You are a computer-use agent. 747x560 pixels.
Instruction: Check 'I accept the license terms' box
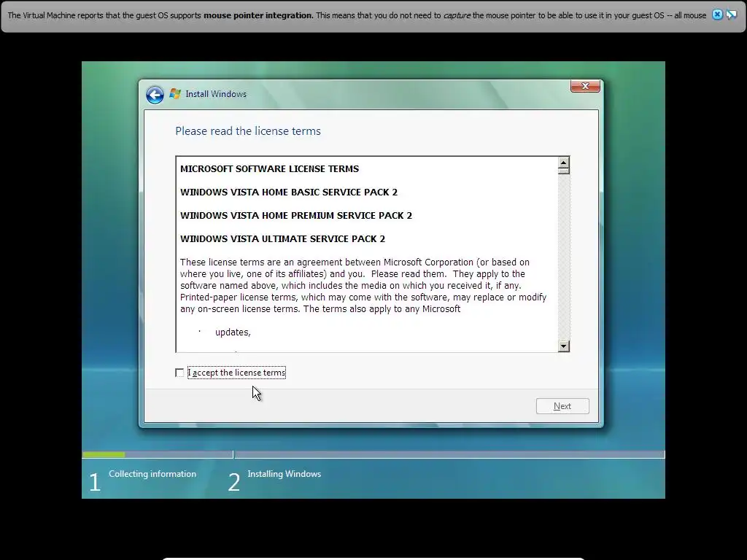(x=179, y=373)
